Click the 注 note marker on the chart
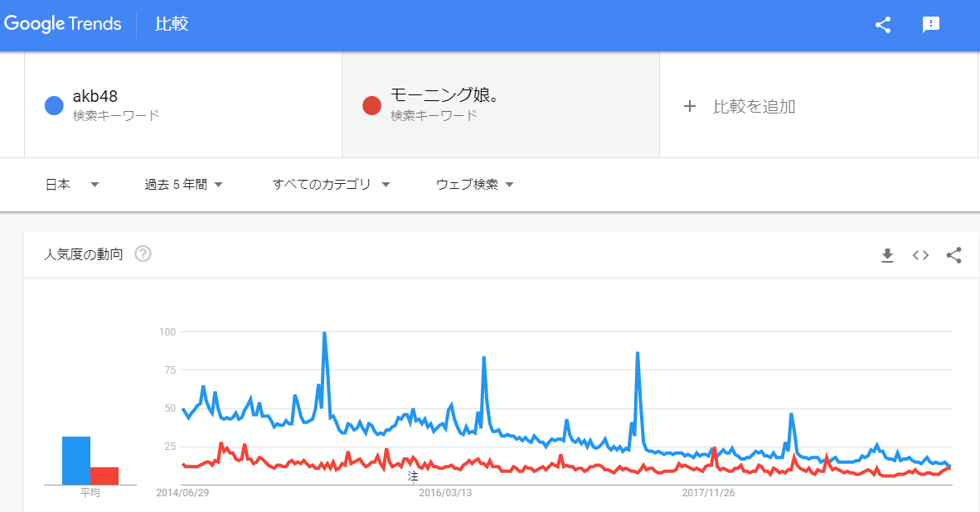Screen dimensions: 980x512 [413, 477]
